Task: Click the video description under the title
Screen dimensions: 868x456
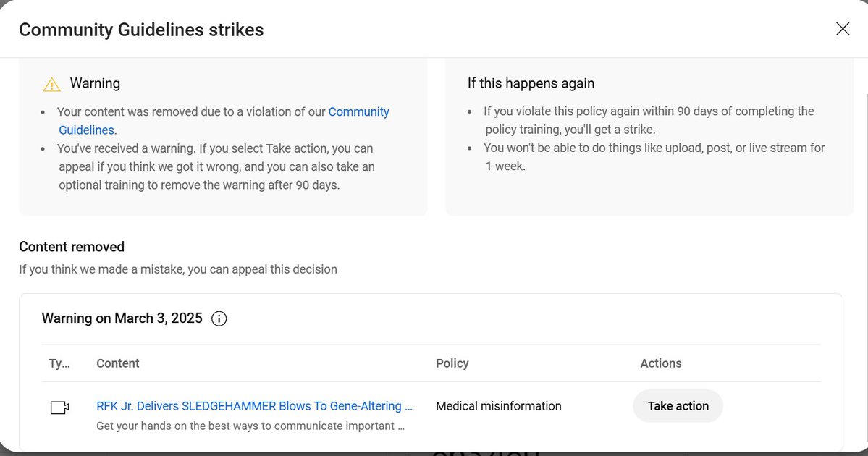Action: pos(250,426)
